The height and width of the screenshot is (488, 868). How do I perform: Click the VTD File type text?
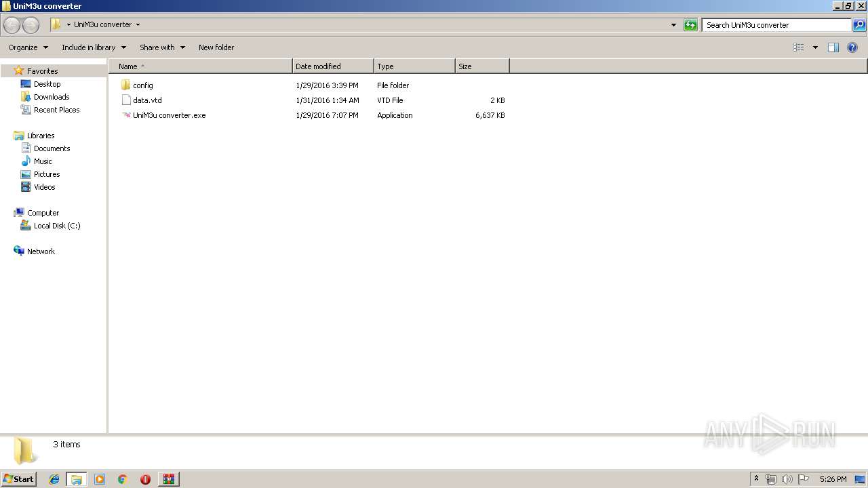click(x=390, y=100)
